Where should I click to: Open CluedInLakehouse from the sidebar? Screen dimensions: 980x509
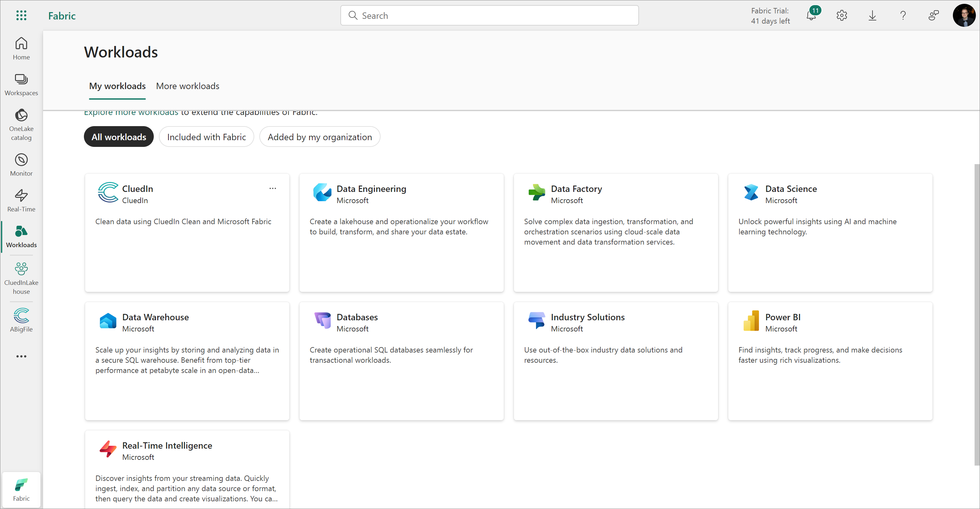(x=21, y=278)
